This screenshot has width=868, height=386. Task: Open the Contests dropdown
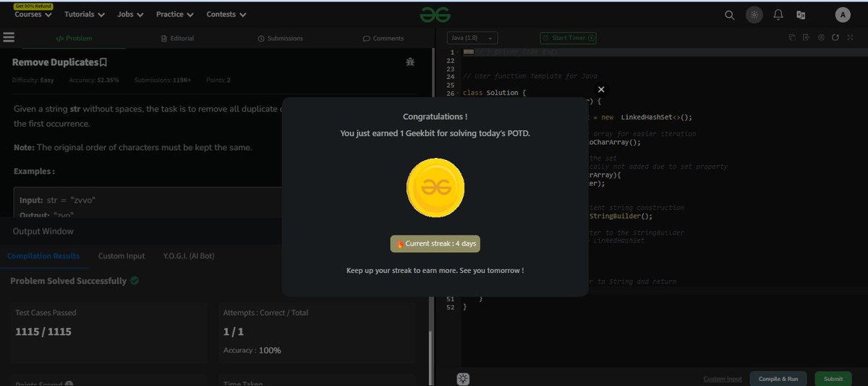[226, 14]
